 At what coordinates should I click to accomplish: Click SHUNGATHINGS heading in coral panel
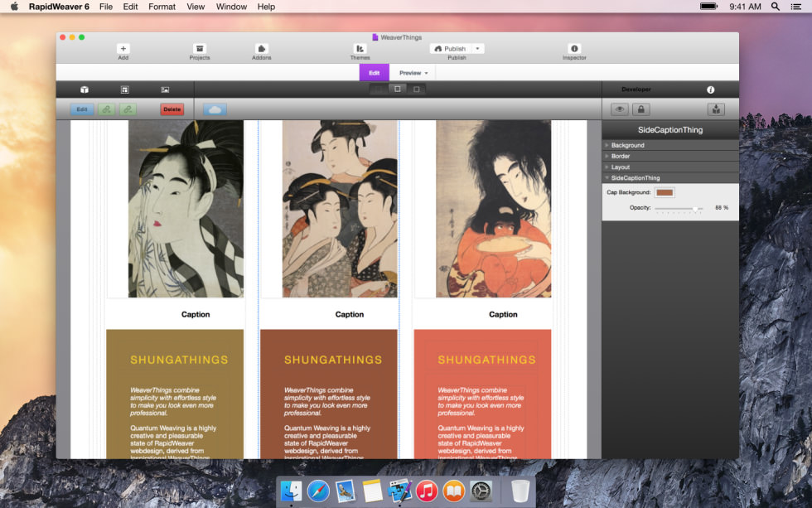coord(487,360)
